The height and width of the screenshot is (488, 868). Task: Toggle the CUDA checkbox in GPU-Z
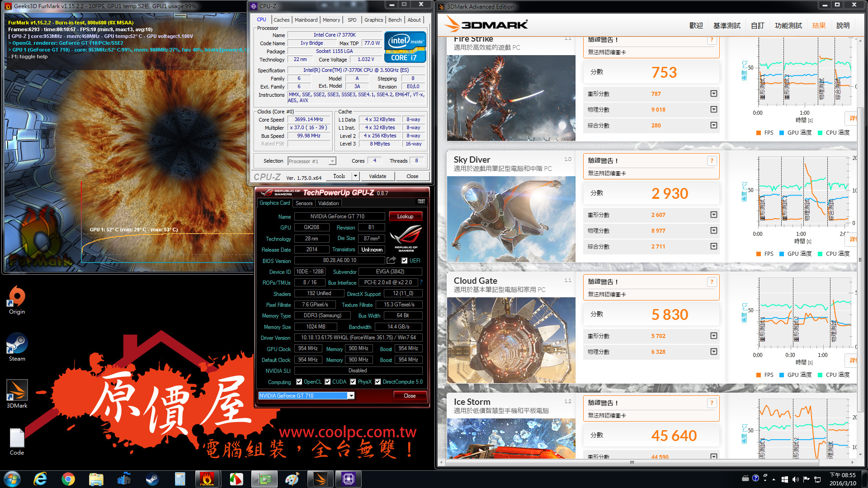pyautogui.click(x=327, y=382)
